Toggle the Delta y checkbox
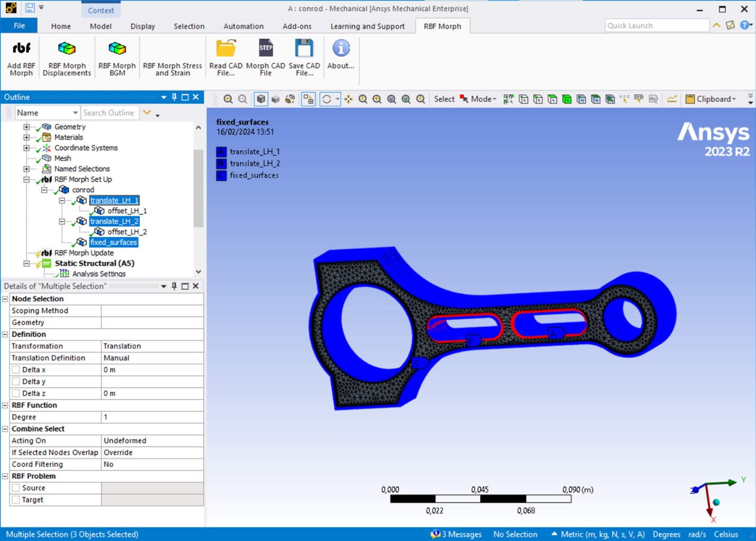The image size is (756, 541). pyautogui.click(x=16, y=382)
